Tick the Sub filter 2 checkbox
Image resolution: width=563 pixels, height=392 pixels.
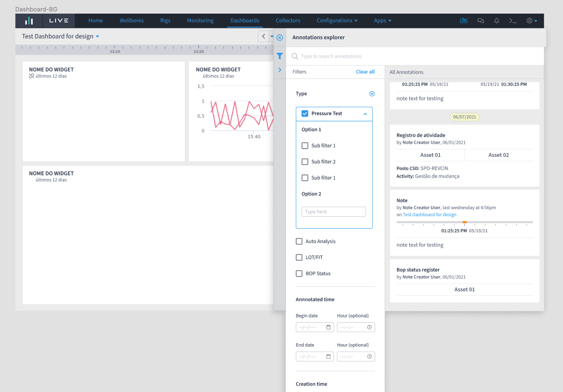click(x=305, y=162)
